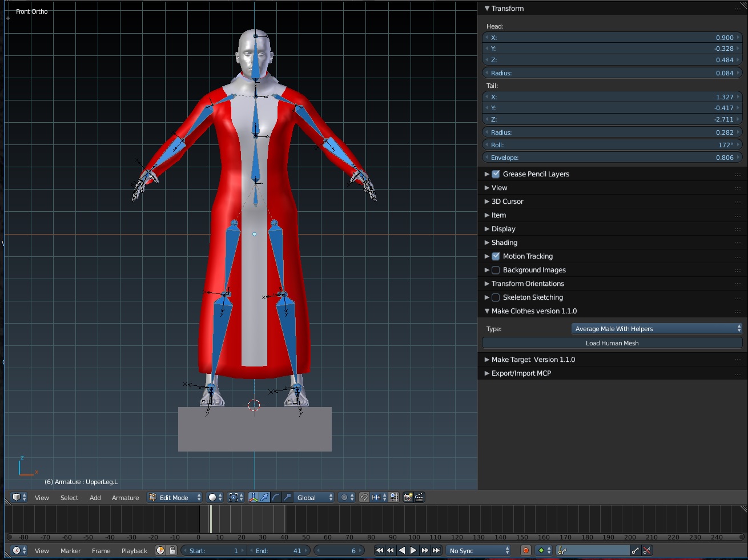The height and width of the screenshot is (560, 748).
Task: Jump to the next keyframe
Action: pyautogui.click(x=425, y=550)
